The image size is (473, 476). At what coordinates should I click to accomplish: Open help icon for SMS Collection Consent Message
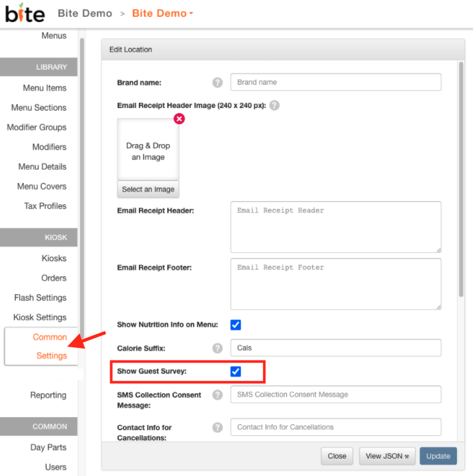(217, 395)
